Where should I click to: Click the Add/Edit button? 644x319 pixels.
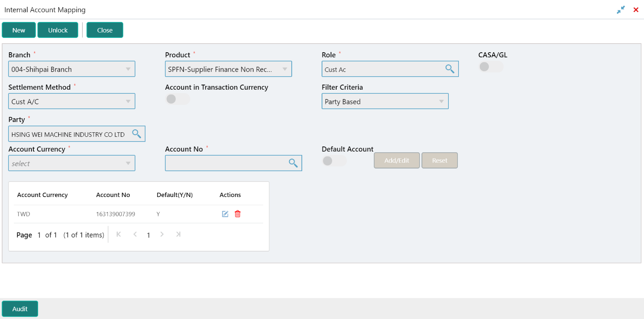pos(397,160)
